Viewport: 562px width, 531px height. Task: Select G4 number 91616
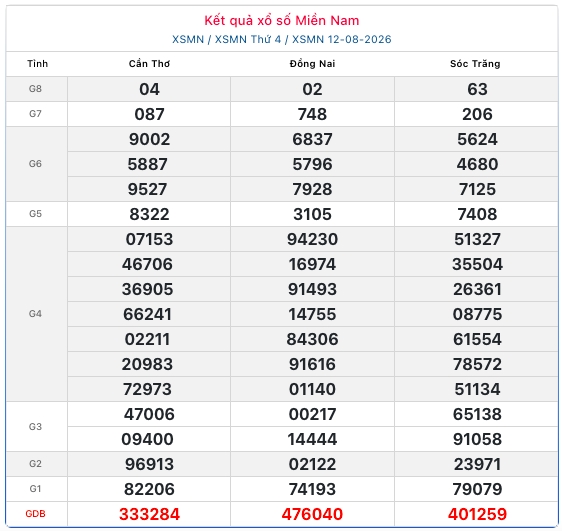click(312, 364)
